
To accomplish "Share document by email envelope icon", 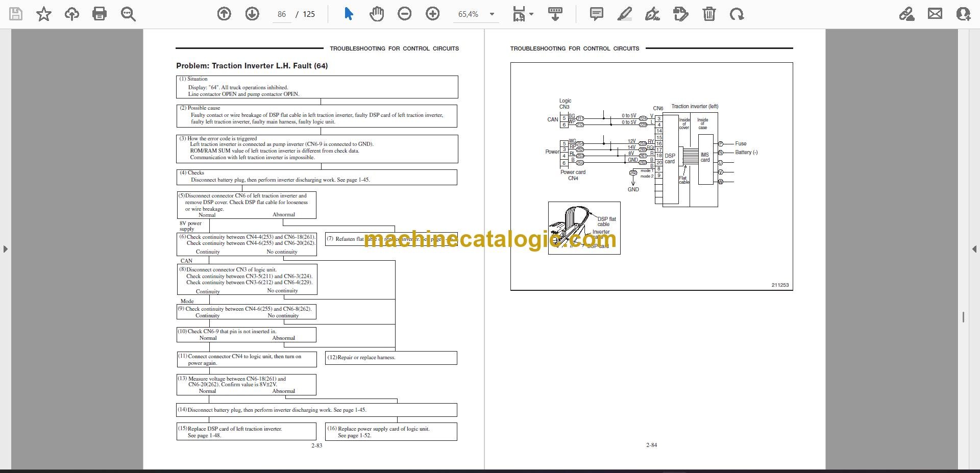I will pyautogui.click(x=935, y=14).
